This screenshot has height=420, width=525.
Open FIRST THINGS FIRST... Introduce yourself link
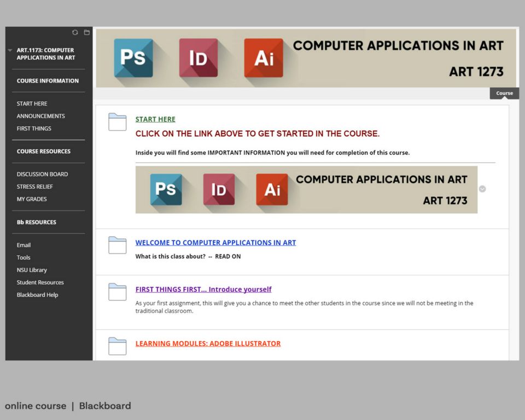tap(203, 289)
